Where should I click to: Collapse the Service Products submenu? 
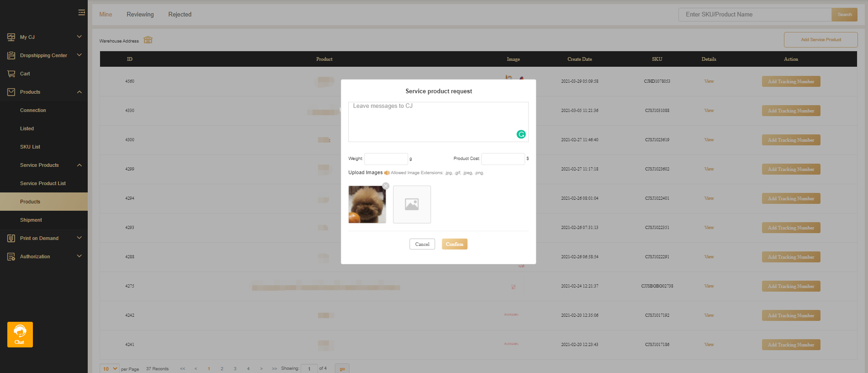(79, 165)
